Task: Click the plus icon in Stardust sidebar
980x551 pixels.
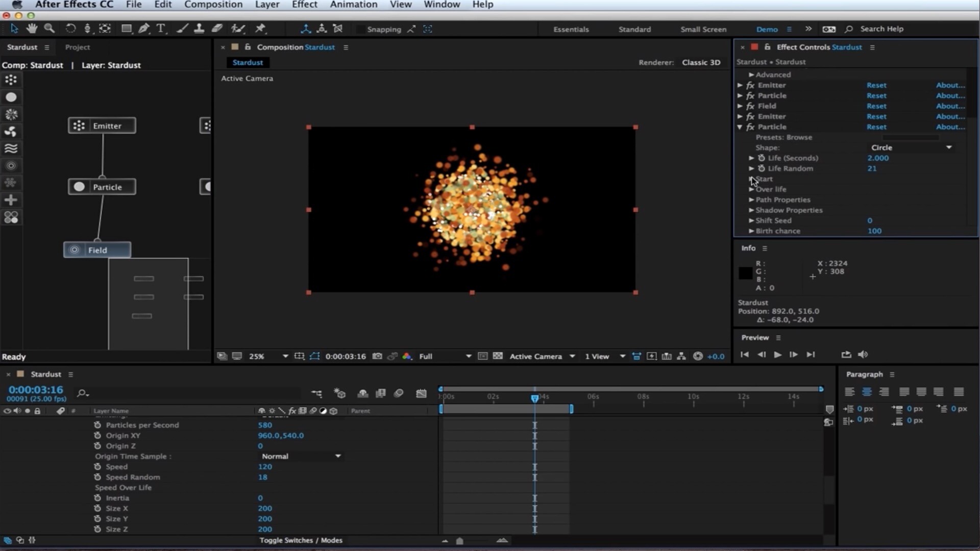Action: tap(11, 200)
